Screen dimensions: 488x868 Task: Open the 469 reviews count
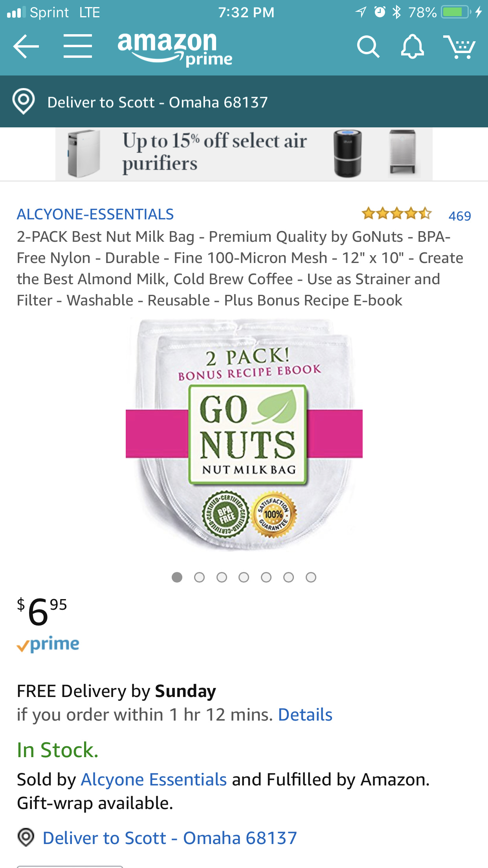460,216
